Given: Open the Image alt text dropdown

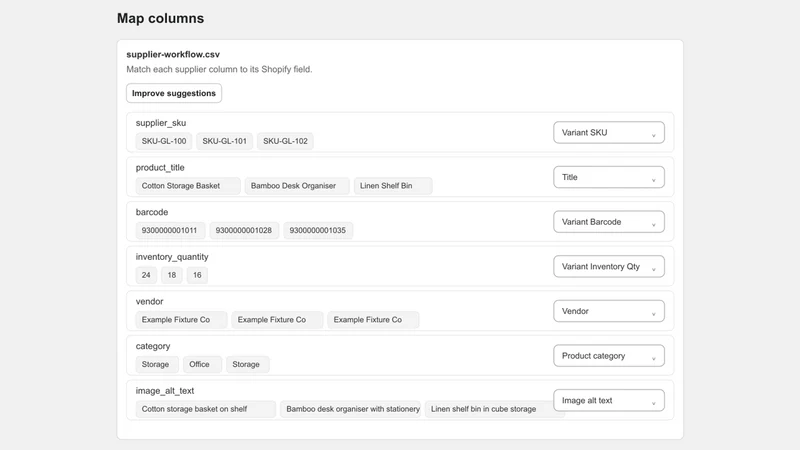Looking at the screenshot, I should (x=609, y=401).
